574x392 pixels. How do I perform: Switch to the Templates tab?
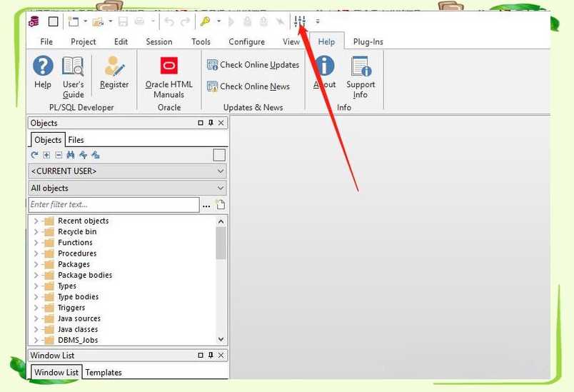pyautogui.click(x=104, y=372)
